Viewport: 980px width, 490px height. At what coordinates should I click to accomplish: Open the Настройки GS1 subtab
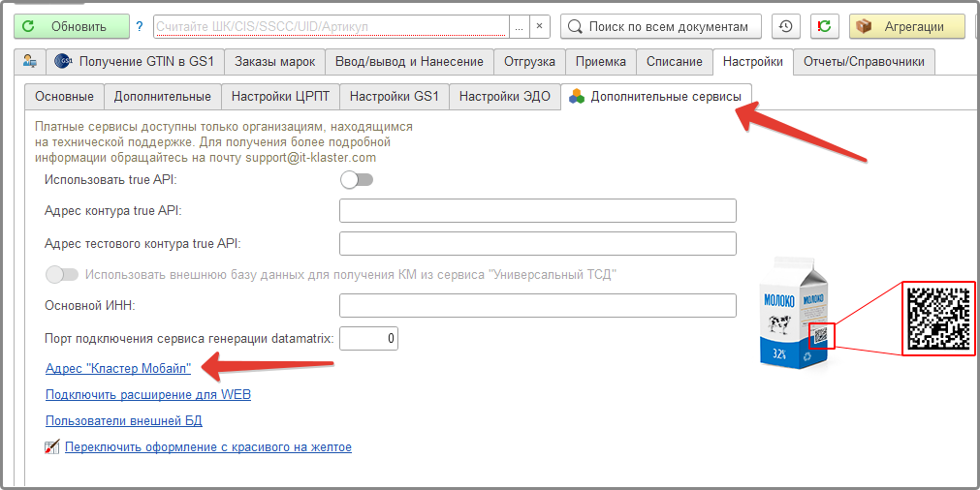click(395, 97)
